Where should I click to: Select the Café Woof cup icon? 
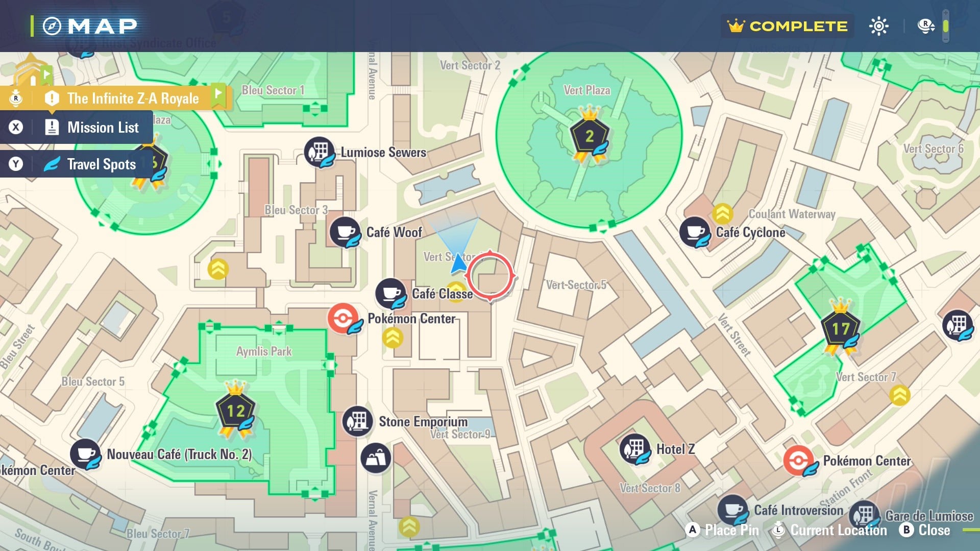345,232
